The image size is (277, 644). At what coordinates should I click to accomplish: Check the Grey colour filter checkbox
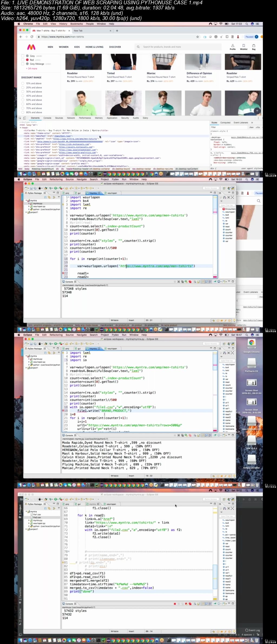[23, 56]
